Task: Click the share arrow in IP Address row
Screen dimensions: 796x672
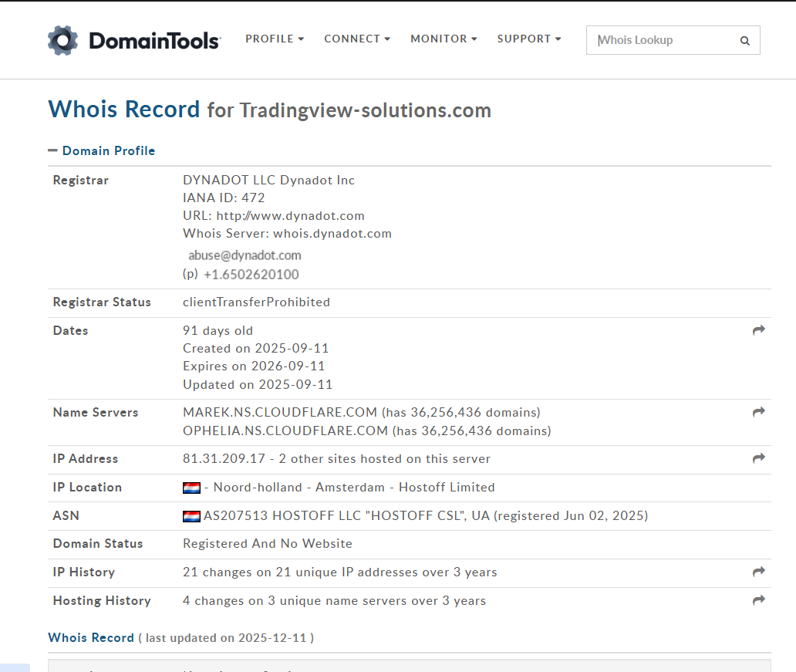Action: tap(758, 458)
